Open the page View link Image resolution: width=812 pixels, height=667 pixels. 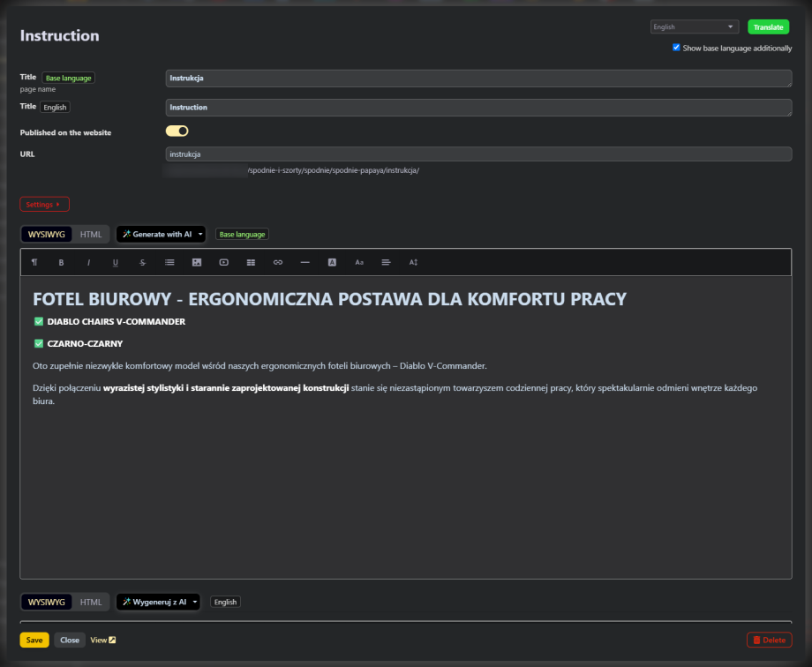click(x=103, y=640)
